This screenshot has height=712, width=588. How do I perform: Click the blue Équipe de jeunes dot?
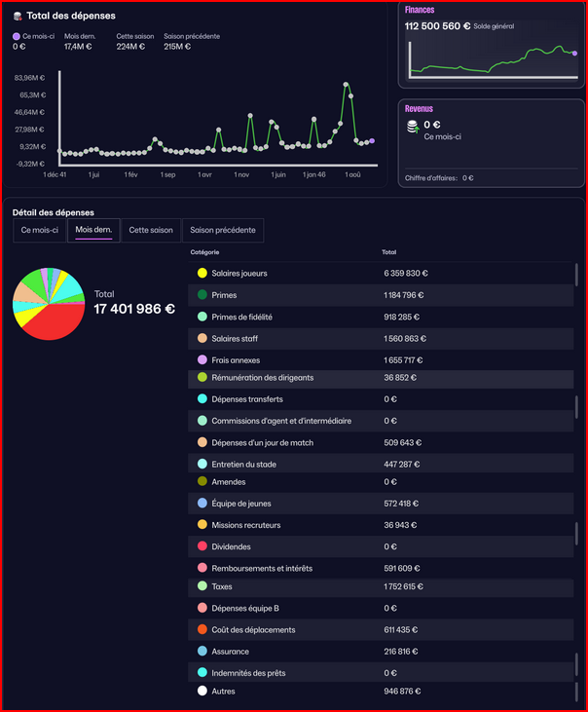point(202,503)
